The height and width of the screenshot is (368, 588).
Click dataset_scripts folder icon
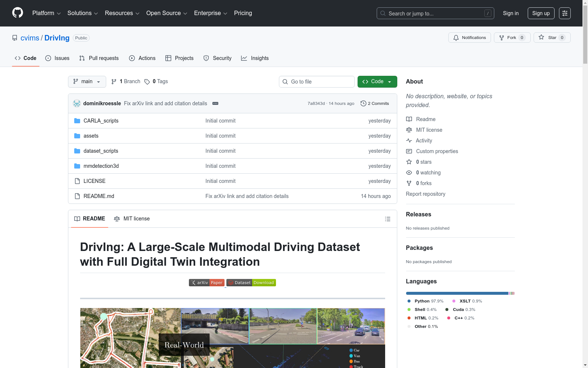coord(77,151)
